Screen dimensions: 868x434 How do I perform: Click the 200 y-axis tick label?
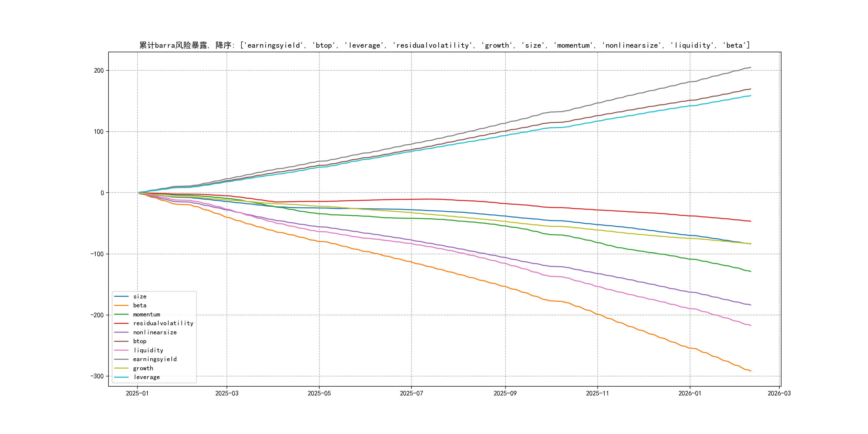(99, 70)
